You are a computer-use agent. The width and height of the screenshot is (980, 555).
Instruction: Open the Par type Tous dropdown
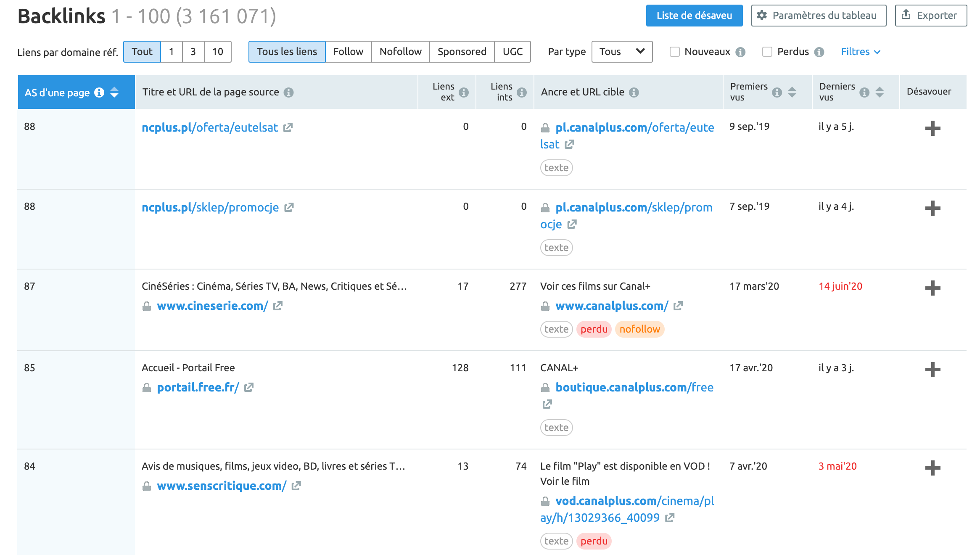point(622,52)
